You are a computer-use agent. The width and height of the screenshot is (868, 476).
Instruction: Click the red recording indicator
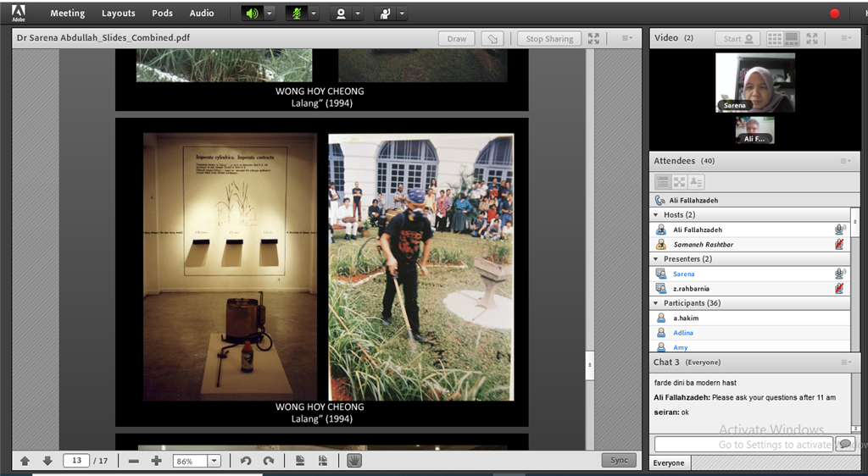point(835,14)
